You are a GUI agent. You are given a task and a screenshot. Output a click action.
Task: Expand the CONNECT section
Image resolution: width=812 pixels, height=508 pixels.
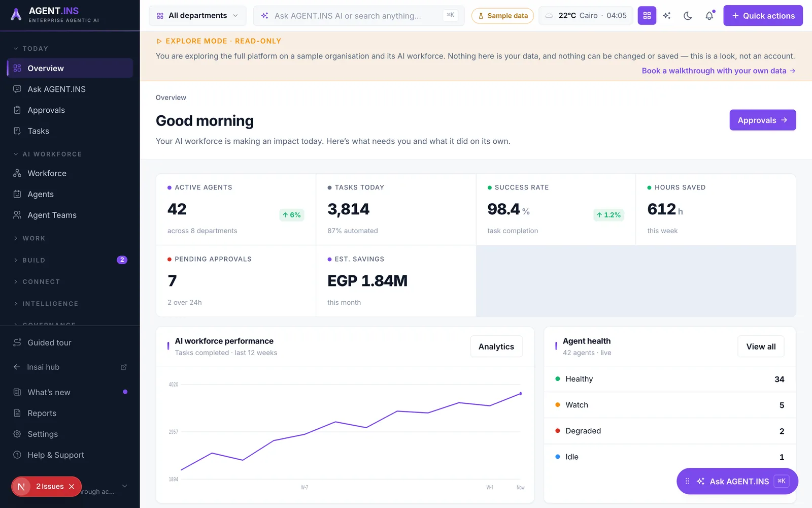37,281
